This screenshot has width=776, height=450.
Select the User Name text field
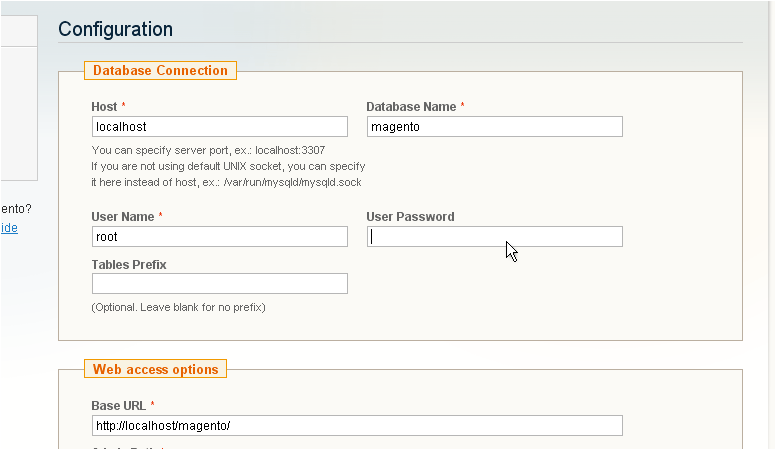pos(219,237)
